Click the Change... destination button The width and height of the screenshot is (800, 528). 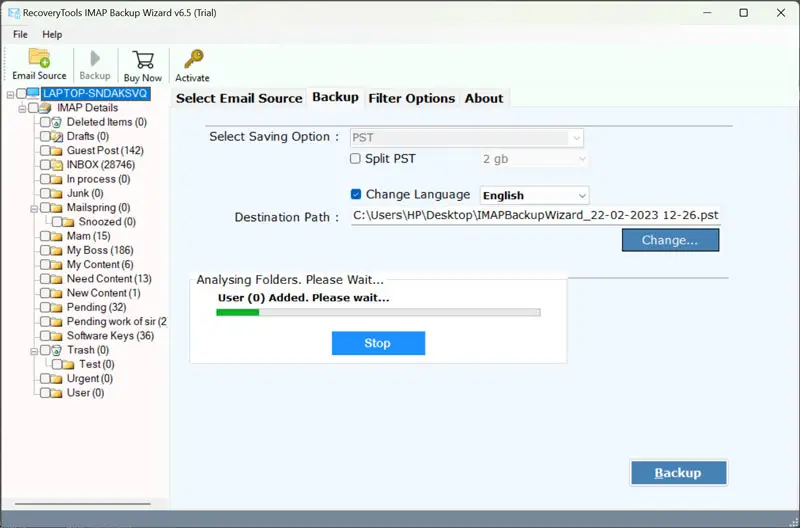tap(670, 240)
